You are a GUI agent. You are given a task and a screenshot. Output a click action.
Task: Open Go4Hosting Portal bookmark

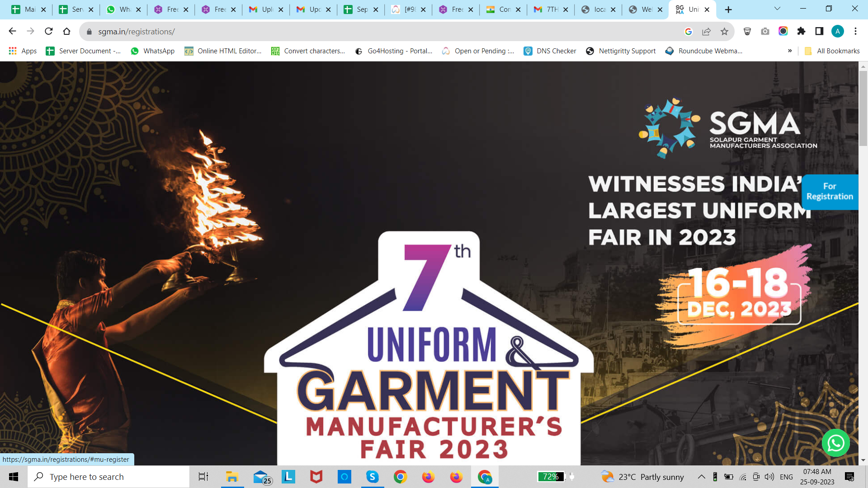click(x=393, y=51)
